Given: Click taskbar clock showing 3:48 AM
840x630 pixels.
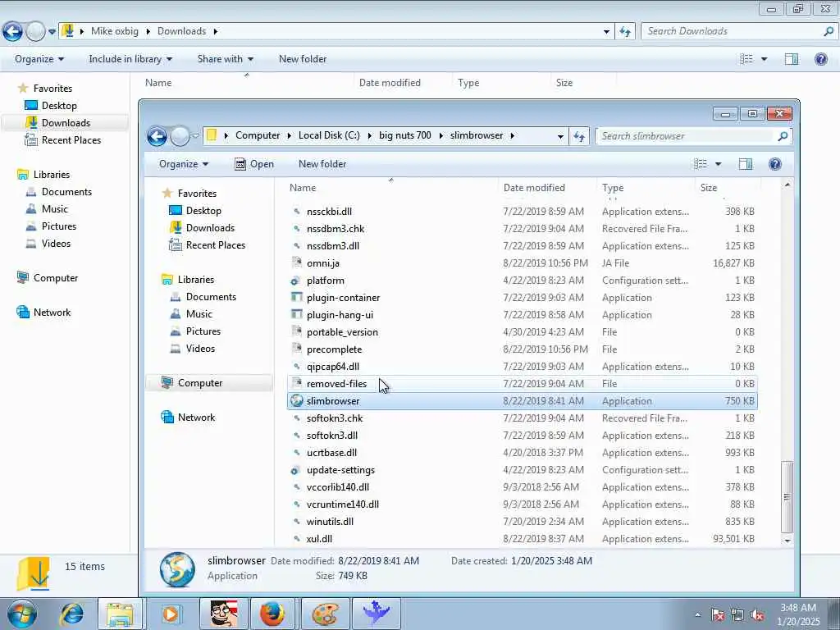Looking at the screenshot, I should 798,614.
